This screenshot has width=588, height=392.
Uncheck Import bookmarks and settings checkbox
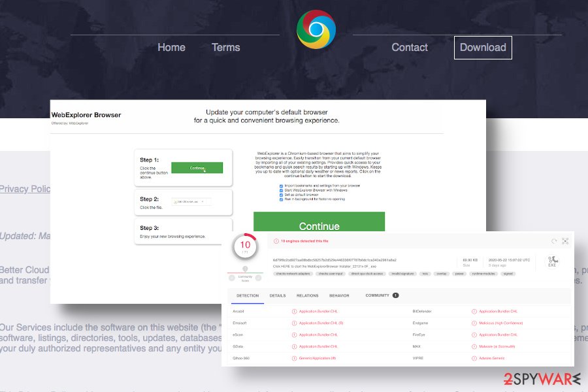281,186
